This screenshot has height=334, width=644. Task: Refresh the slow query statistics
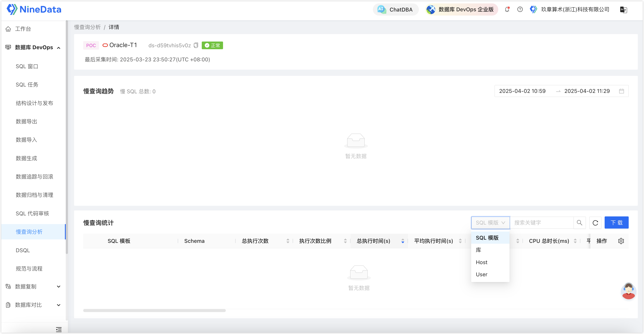coord(595,223)
